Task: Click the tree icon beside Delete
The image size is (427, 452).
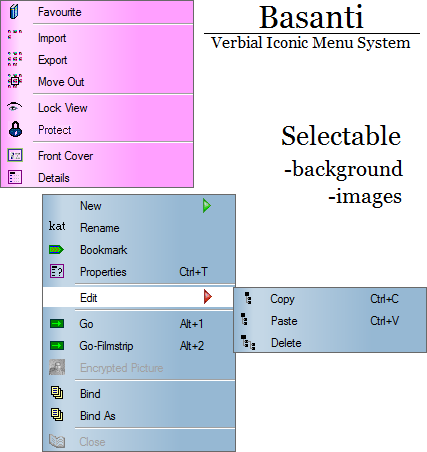Action: [x=248, y=343]
